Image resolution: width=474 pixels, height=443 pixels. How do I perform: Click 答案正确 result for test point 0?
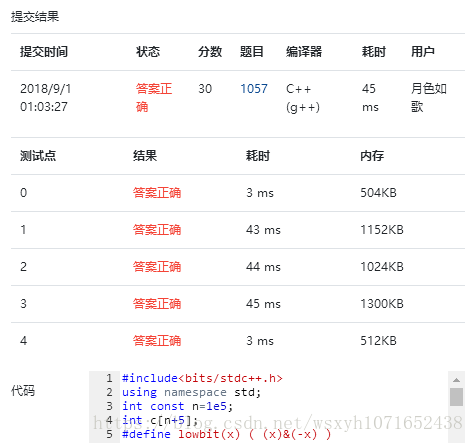point(157,193)
